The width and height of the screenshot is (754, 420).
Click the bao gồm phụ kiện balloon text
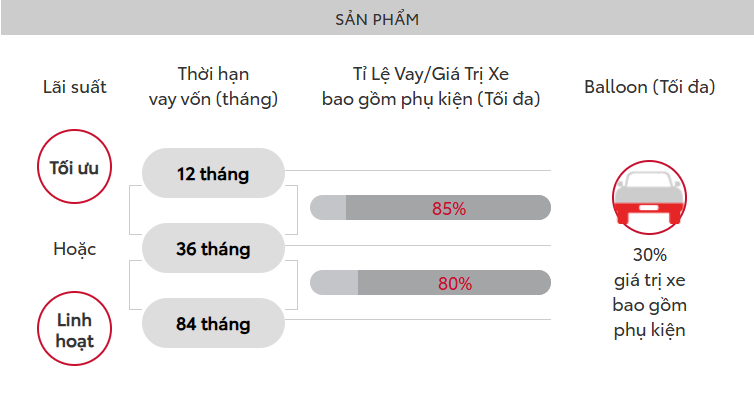point(650,318)
